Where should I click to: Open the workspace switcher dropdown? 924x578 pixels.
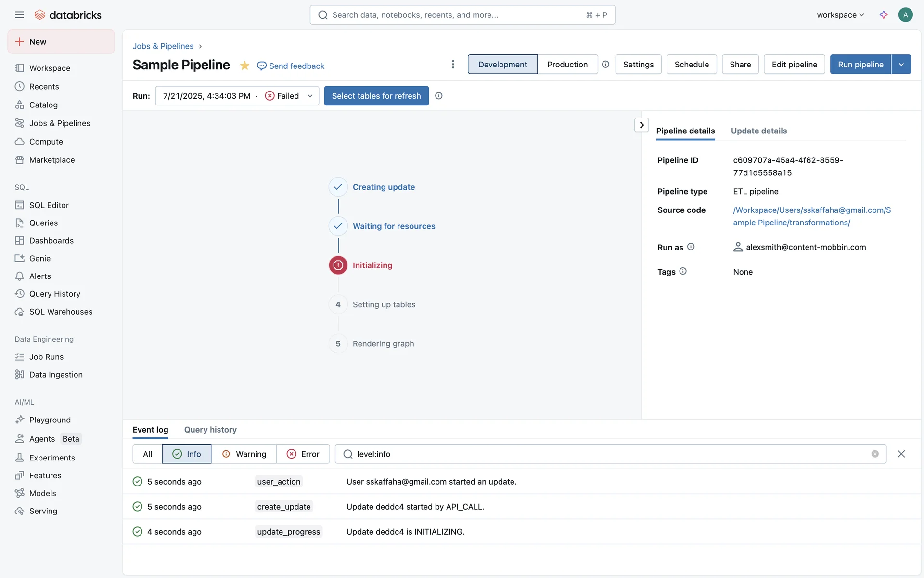(840, 15)
